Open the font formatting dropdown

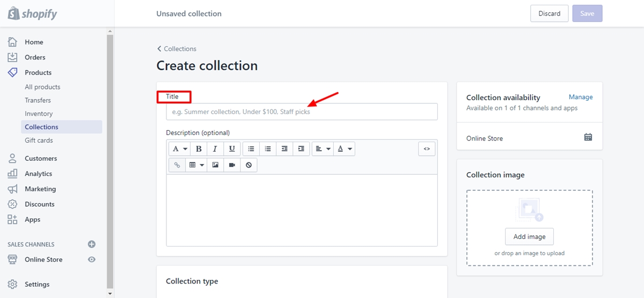click(x=179, y=149)
